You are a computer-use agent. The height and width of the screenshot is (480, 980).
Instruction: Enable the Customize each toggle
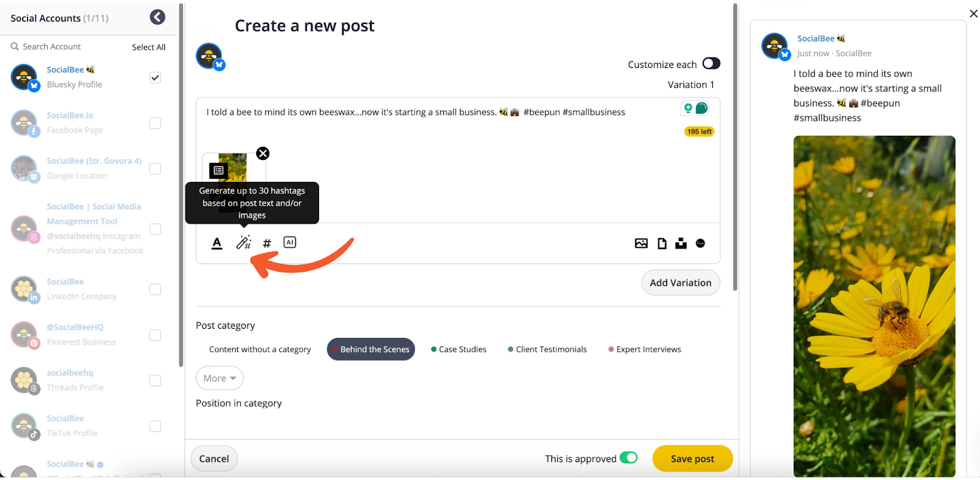point(711,64)
